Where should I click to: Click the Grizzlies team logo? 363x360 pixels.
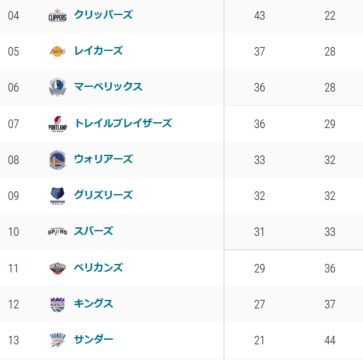click(57, 196)
